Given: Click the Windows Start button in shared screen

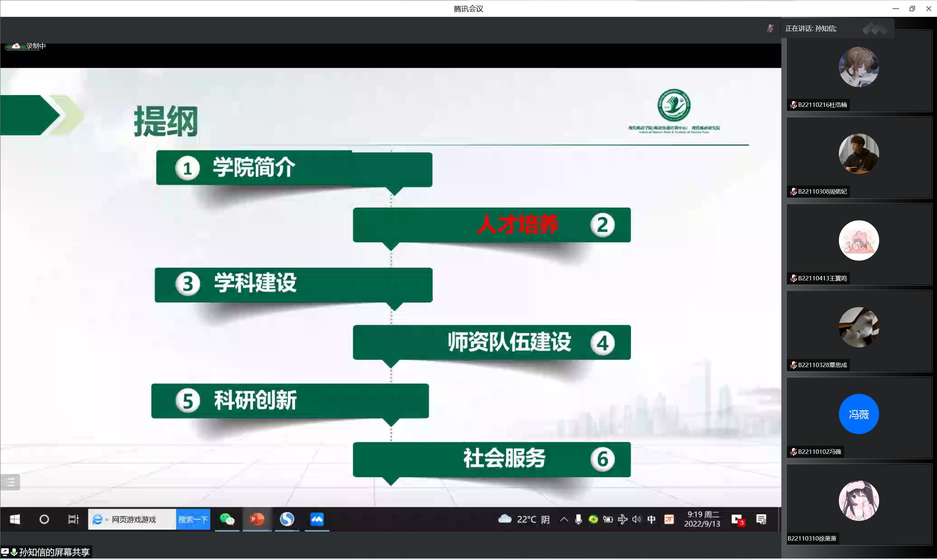Looking at the screenshot, I should coord(15,520).
